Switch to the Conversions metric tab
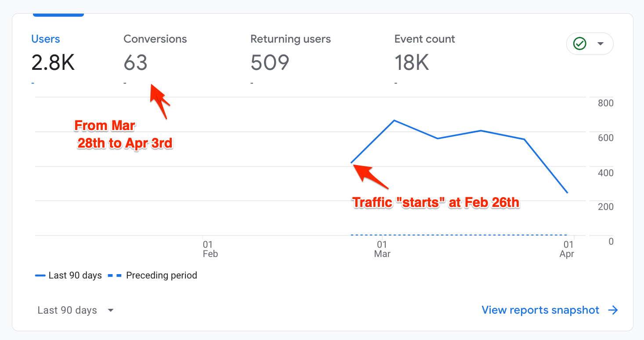 tap(155, 39)
